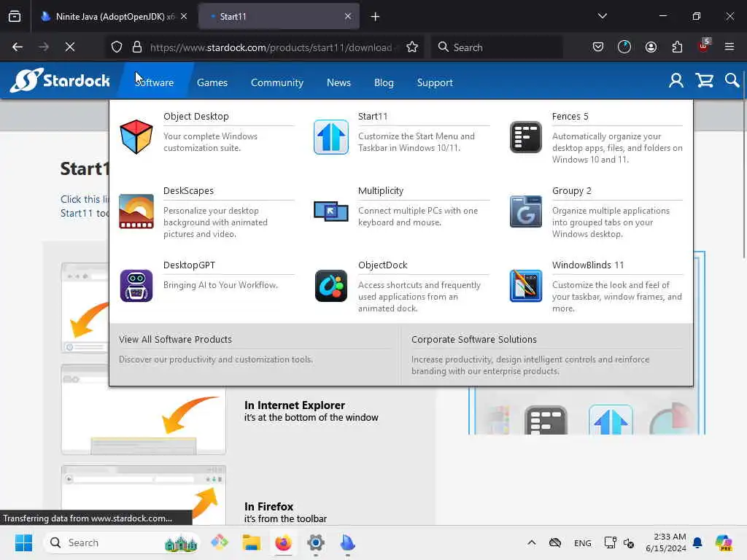Click the Groupy 2 title link
This screenshot has width=747, height=560.
click(571, 190)
